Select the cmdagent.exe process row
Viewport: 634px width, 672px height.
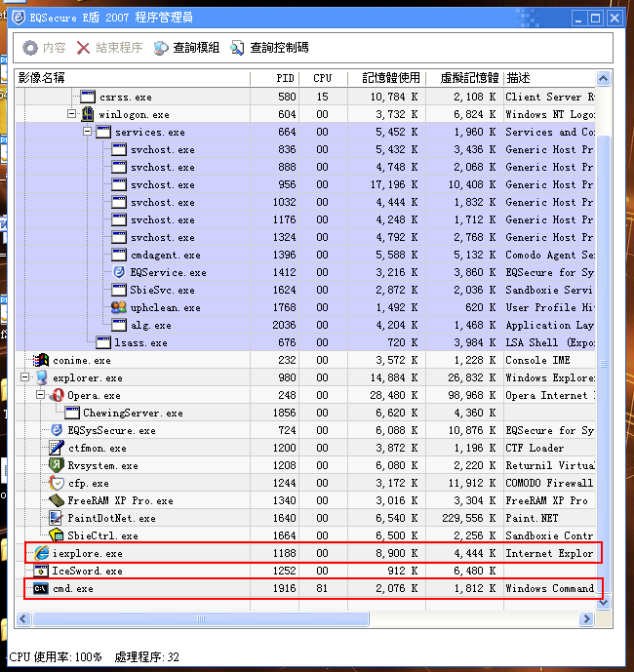(305, 255)
